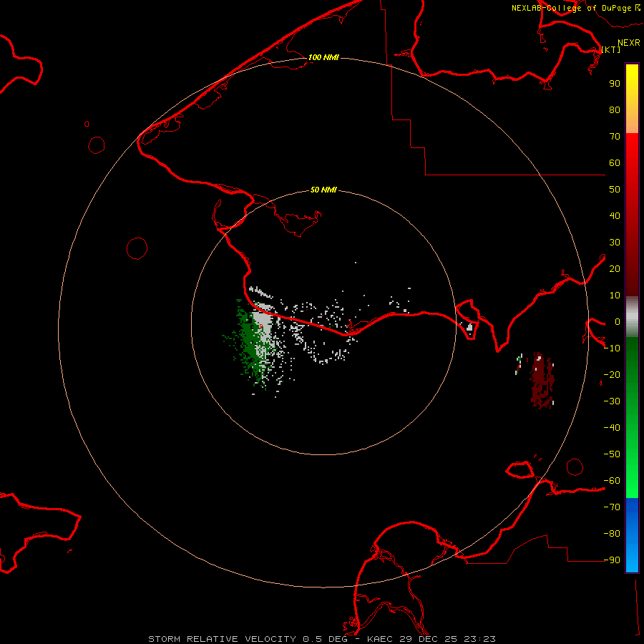
Task: Click the "70" scale value
Action: pyautogui.click(x=615, y=137)
